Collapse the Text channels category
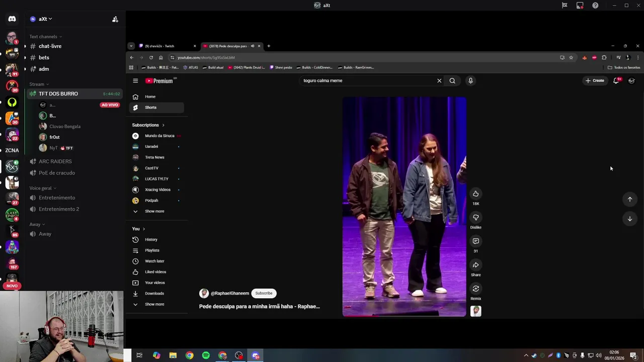Screen dimensions: 644x362 [x=45, y=37]
